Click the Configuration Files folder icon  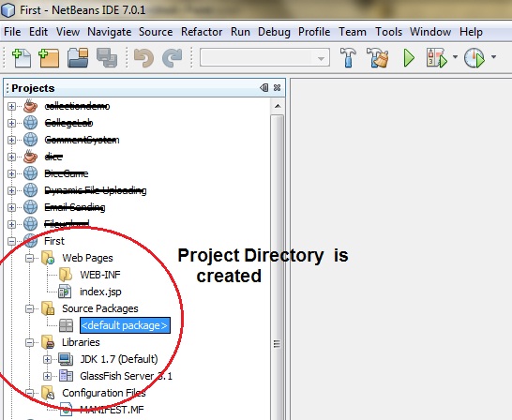coord(48,393)
